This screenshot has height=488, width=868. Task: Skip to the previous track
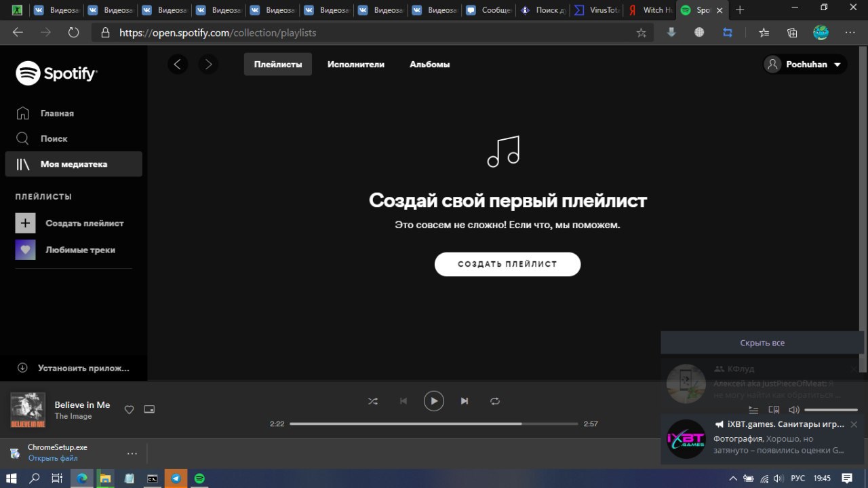(403, 401)
